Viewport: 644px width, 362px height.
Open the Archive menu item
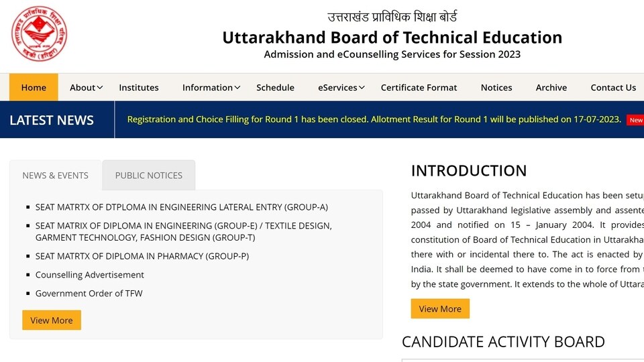[551, 87]
